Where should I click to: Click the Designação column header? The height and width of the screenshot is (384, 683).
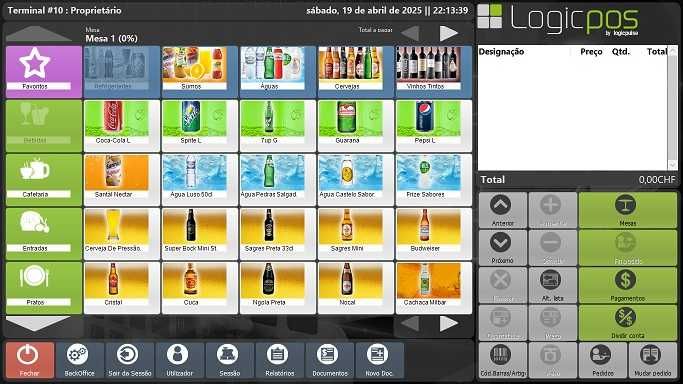501,52
